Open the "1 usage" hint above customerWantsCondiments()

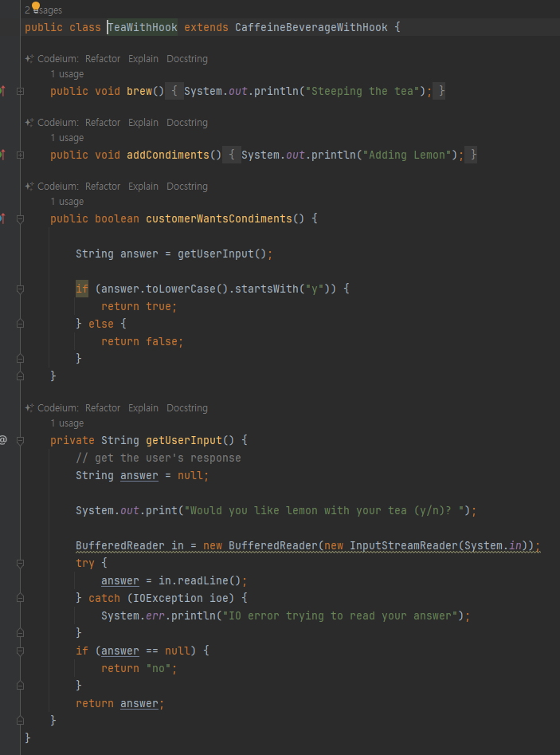coord(67,202)
